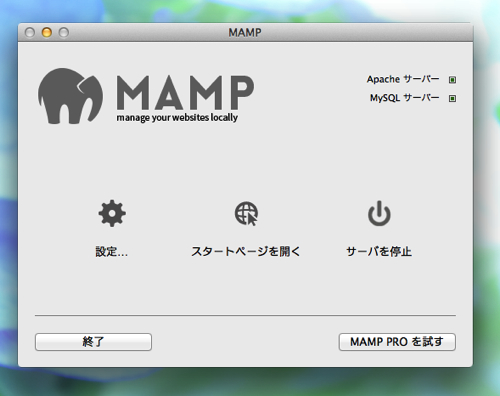Click the Apache サーバー text

pos(403,79)
